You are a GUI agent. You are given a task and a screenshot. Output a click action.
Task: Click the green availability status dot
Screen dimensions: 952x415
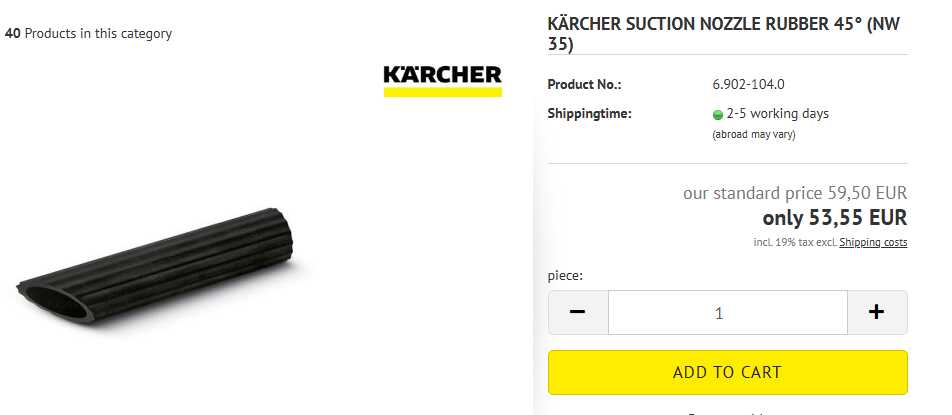click(718, 115)
